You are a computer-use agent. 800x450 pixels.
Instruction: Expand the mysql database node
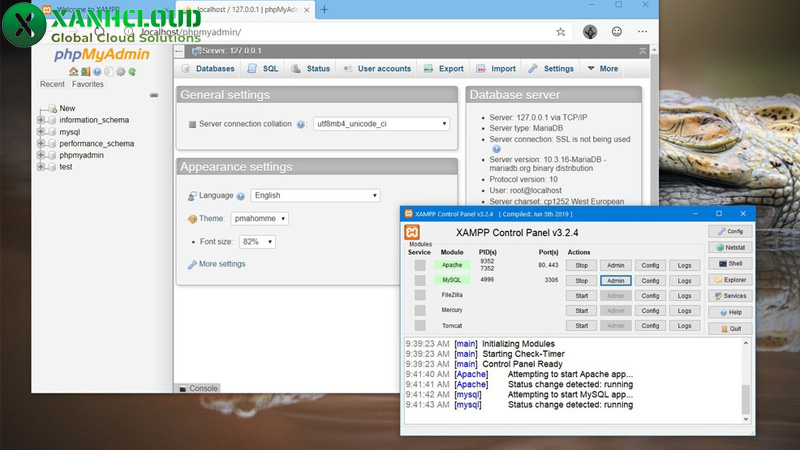coord(41,132)
